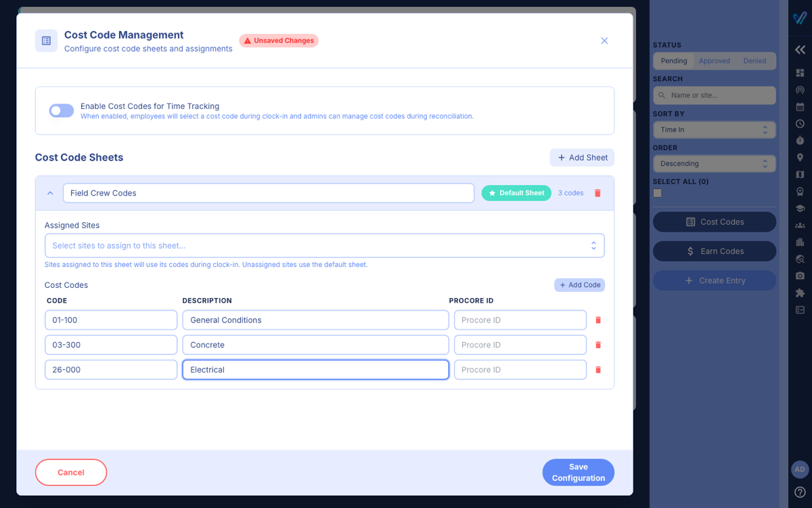Cancel the cost code changes
Image resolution: width=812 pixels, height=508 pixels.
[71, 473]
